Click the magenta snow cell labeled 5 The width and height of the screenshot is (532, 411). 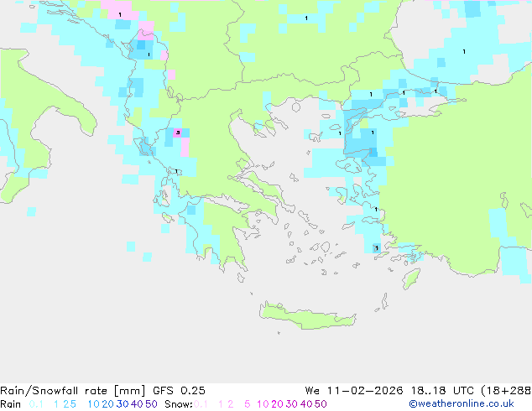pos(177,133)
